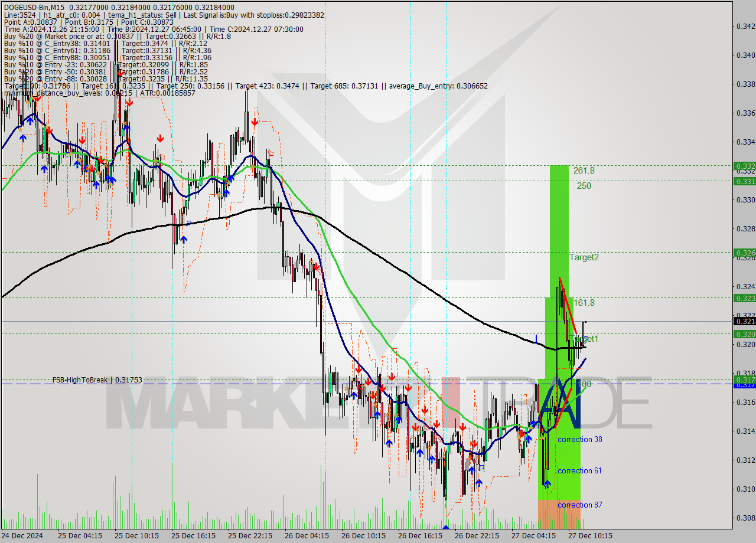Click the 0.336 price axis label
The image size is (756, 543).
pos(746,113)
